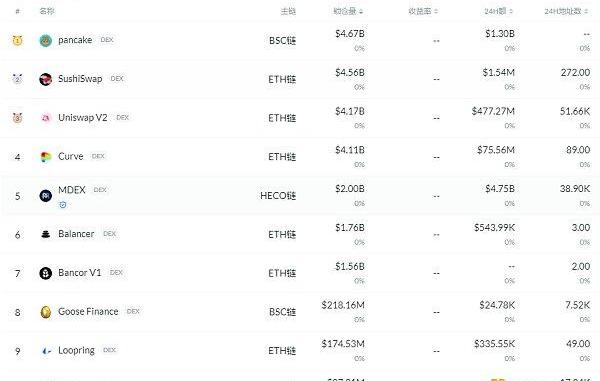Select the Uniswap V2 unicorn icon

[46, 118]
